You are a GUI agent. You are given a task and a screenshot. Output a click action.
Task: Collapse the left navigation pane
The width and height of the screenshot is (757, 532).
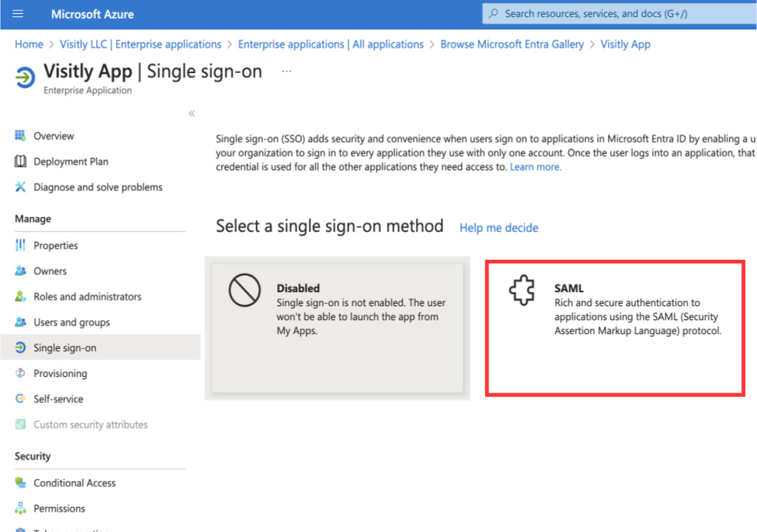click(192, 114)
